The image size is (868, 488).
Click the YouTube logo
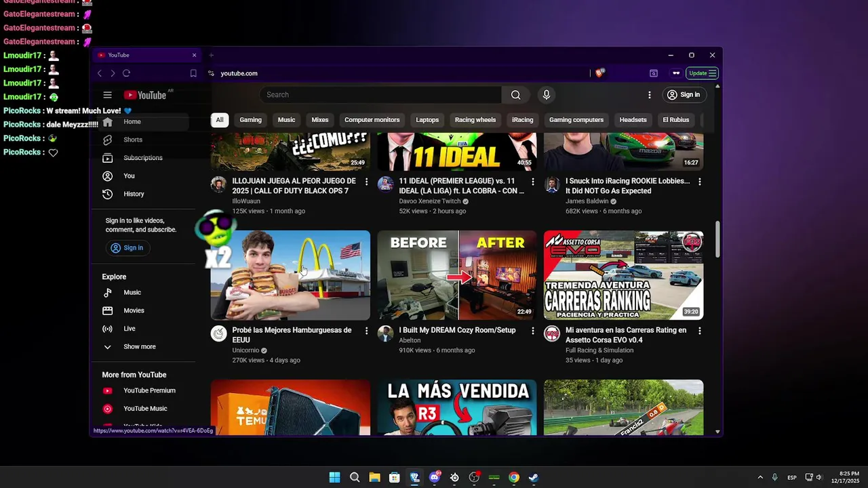[144, 95]
